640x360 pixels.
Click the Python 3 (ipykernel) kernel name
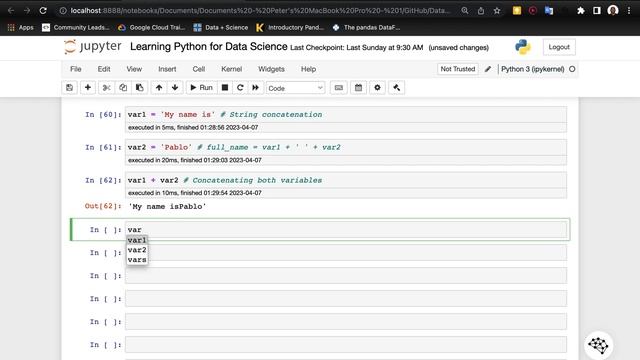tap(532, 69)
